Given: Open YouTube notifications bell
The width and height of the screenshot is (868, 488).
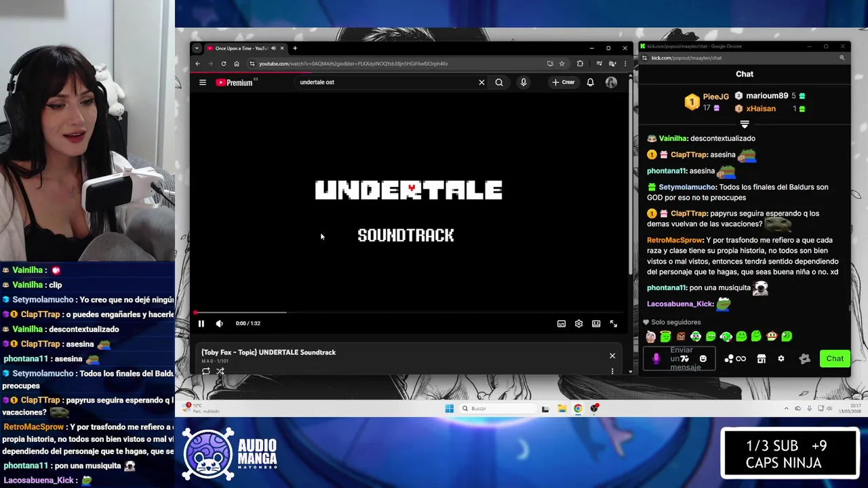Looking at the screenshot, I should 590,83.
